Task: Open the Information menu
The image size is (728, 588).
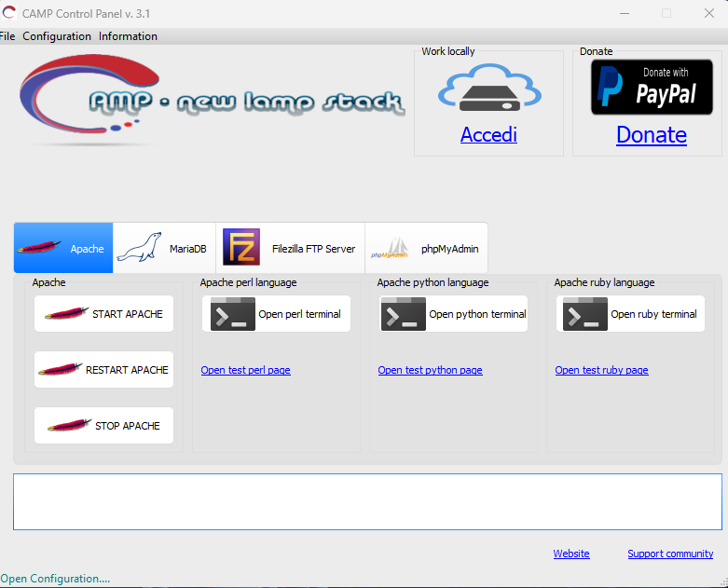Action: (x=128, y=36)
